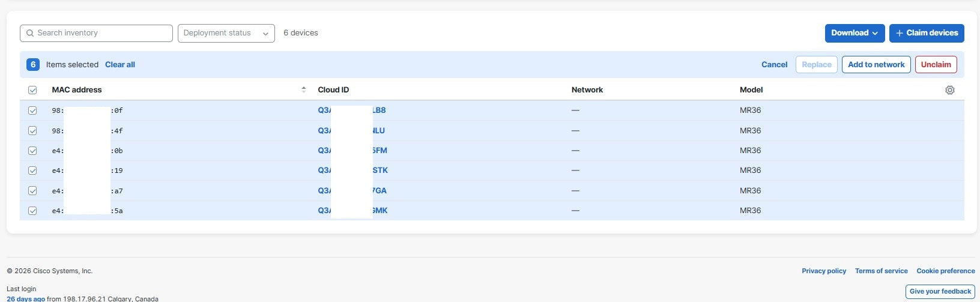Image resolution: width=980 pixels, height=302 pixels.
Task: Click the '6 devices' count text
Action: pyautogui.click(x=301, y=33)
